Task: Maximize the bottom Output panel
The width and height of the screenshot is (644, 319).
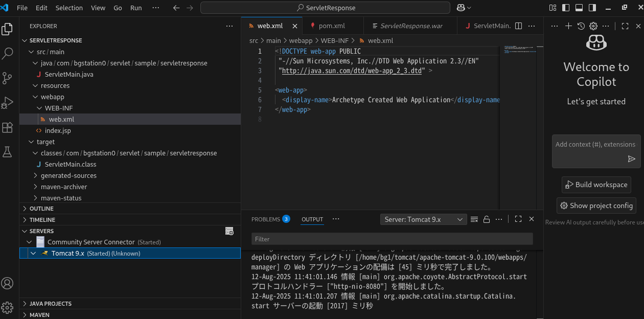Action: click(518, 219)
